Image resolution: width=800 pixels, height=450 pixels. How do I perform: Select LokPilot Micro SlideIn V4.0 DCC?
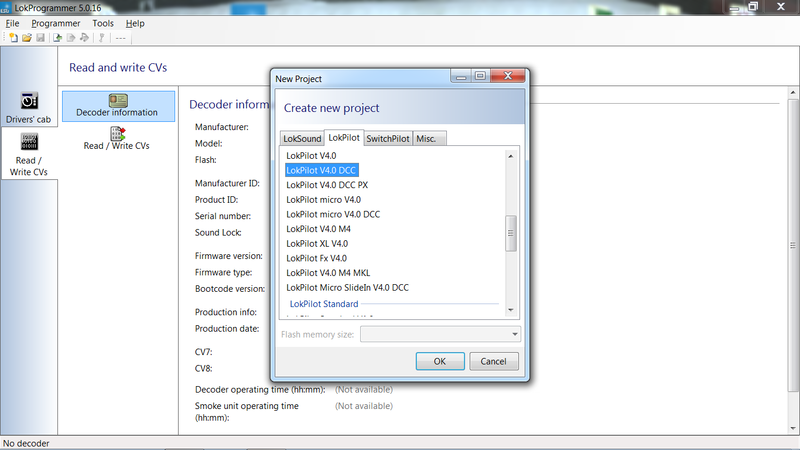347,288
